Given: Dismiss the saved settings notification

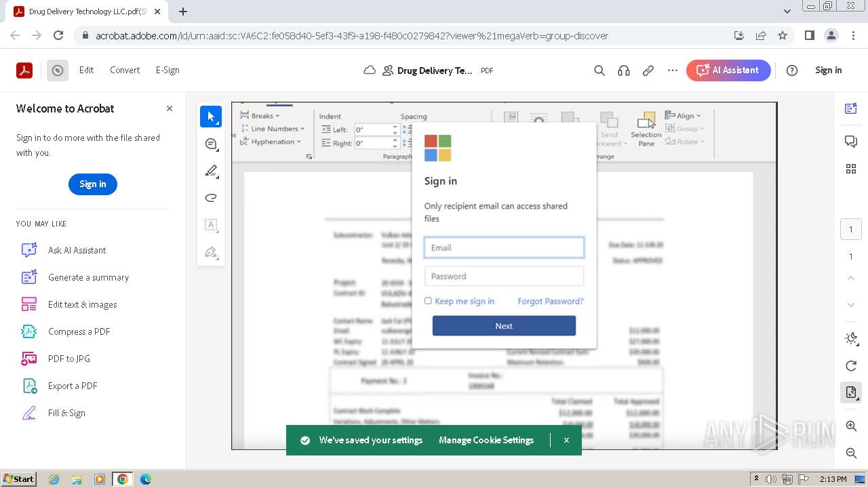Looking at the screenshot, I should click(566, 441).
